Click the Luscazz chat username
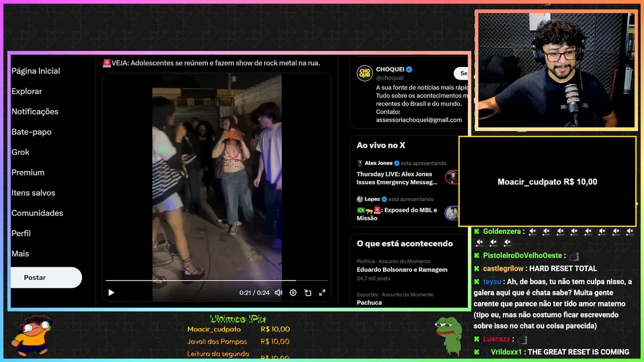Viewport: 644px width, 362px height. 497,339
